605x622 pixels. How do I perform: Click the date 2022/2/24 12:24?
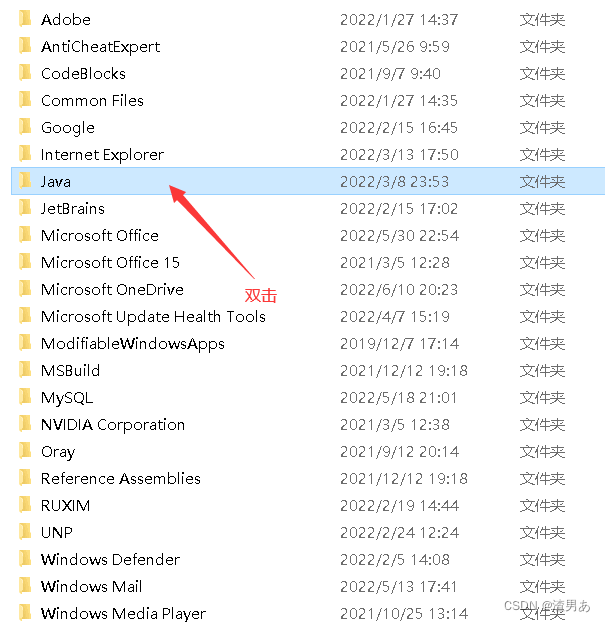click(400, 532)
